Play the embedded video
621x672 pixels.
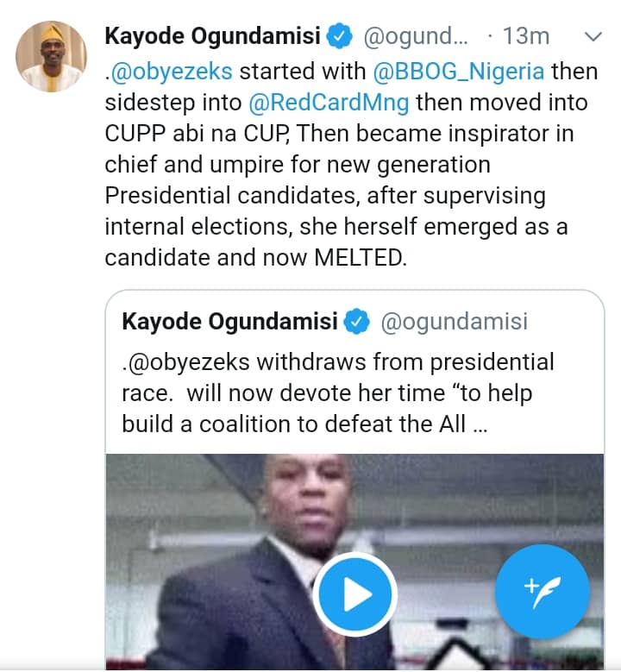coord(354,593)
